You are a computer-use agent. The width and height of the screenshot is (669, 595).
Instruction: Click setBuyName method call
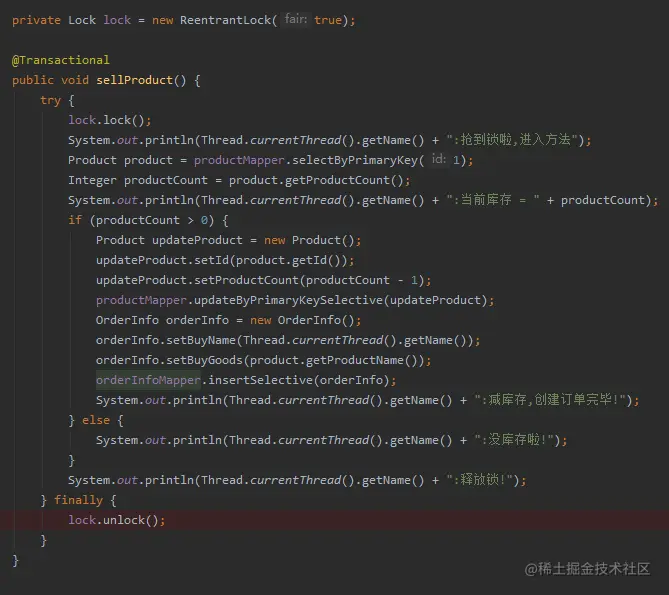tap(201, 340)
